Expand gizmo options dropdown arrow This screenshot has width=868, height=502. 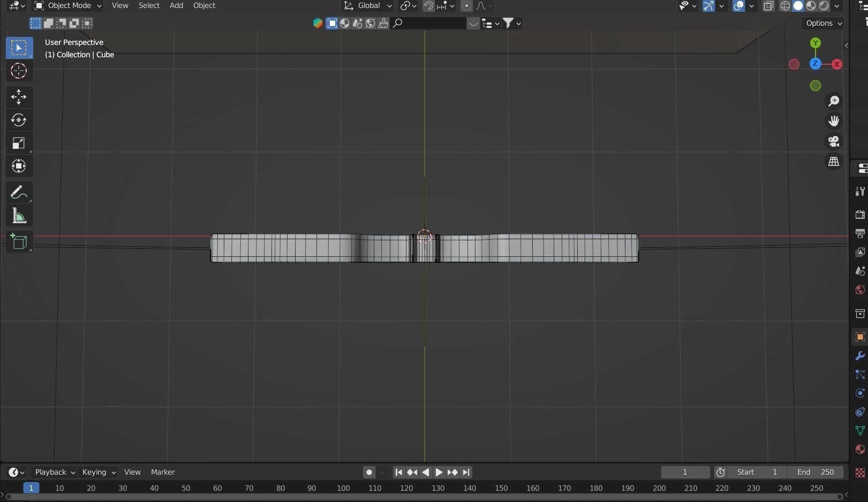tap(721, 6)
